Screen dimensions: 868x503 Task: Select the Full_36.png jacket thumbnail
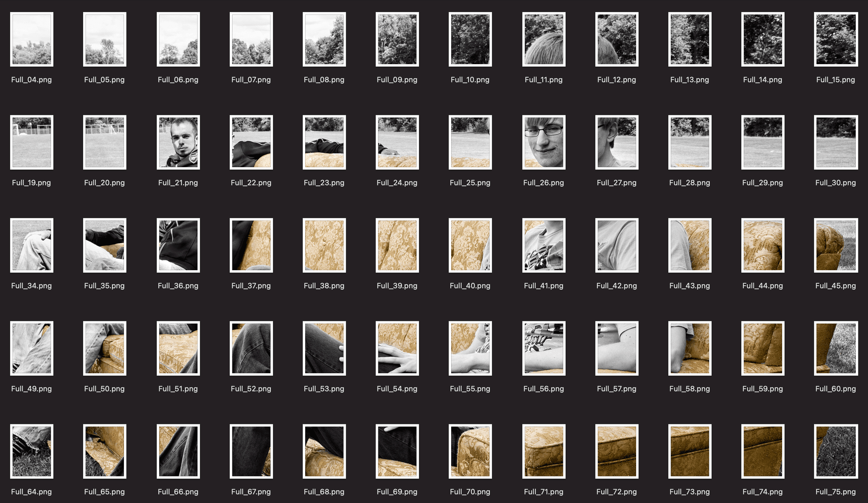tap(178, 245)
